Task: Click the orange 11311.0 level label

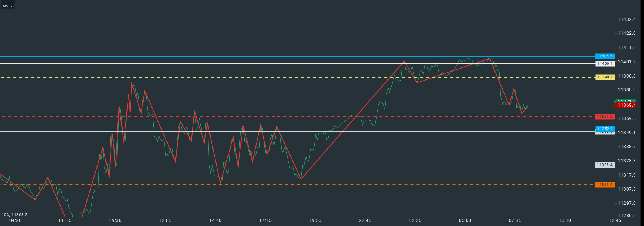Action: [604, 185]
